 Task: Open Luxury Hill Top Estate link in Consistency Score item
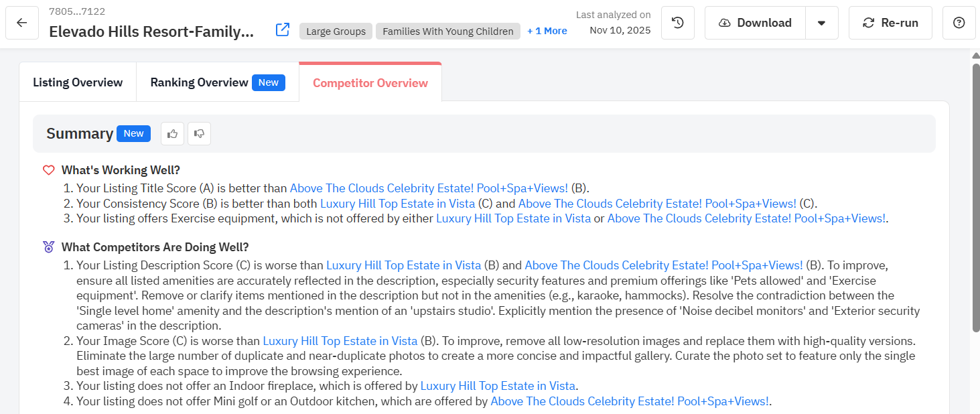click(x=397, y=203)
